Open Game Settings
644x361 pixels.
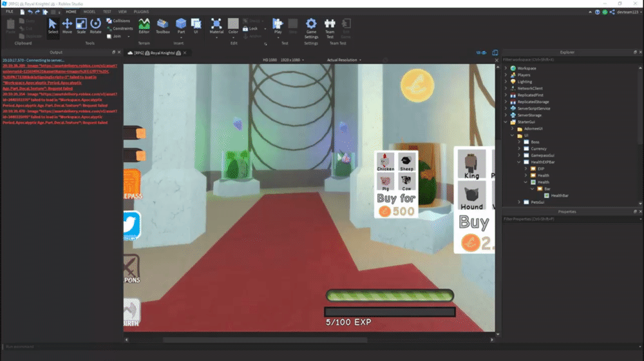(311, 28)
